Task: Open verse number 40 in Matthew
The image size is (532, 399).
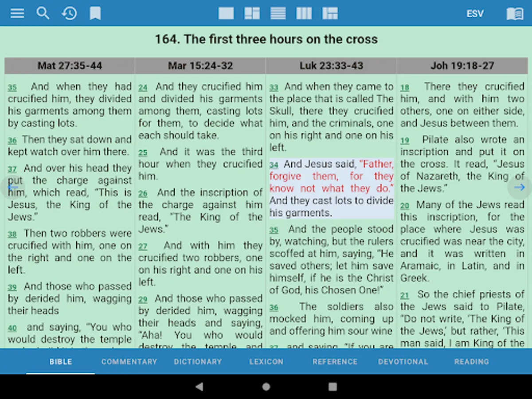Action: tap(12, 329)
